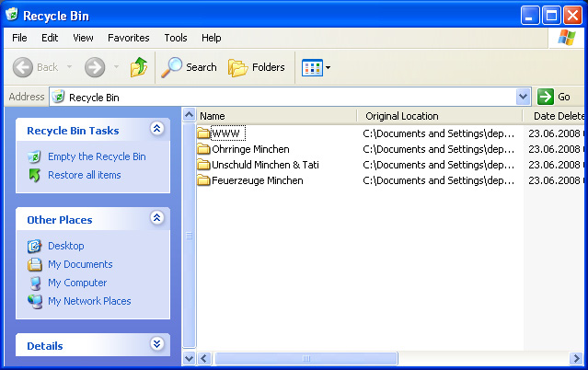The image size is (588, 370).
Task: Select the WWW folder icon
Action: tap(204, 133)
